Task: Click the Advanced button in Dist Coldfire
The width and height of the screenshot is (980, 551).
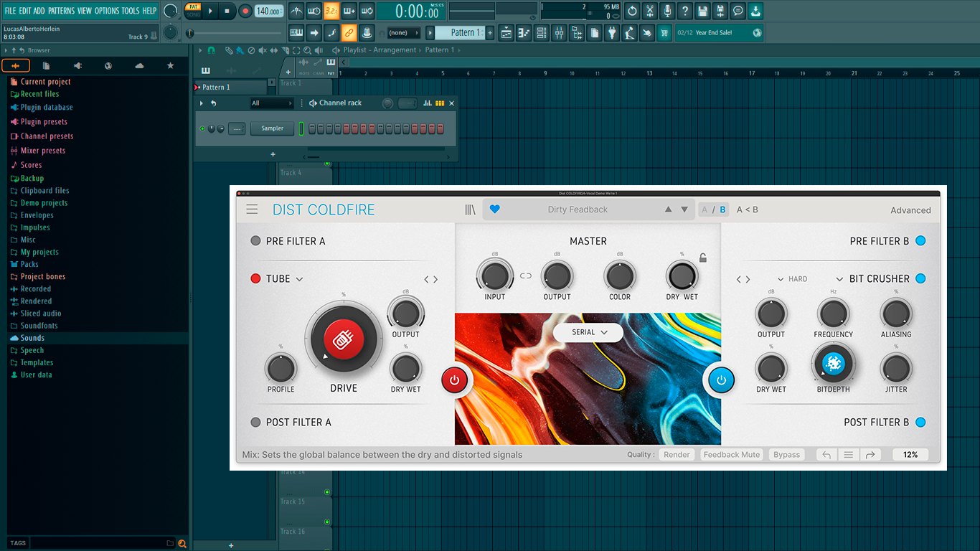Action: pyautogui.click(x=910, y=210)
